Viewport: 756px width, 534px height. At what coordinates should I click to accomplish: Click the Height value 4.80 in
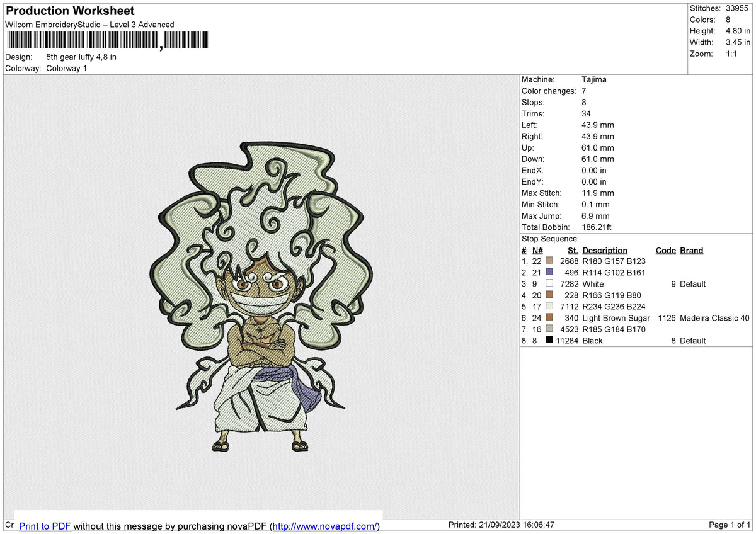pos(738,31)
